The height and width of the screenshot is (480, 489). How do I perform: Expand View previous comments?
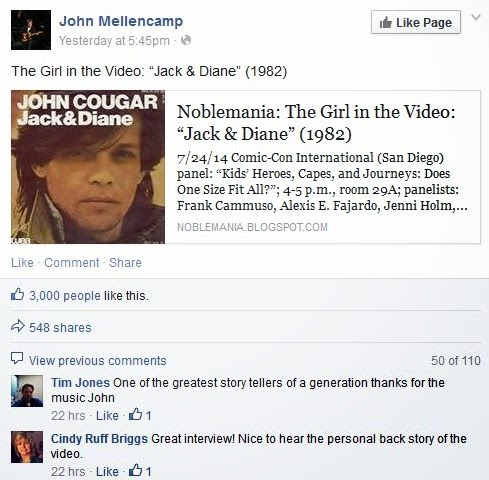pos(97,361)
